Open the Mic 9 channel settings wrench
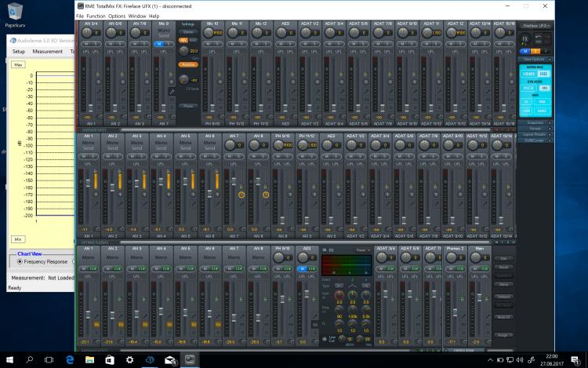The image size is (588, 368). (171, 93)
